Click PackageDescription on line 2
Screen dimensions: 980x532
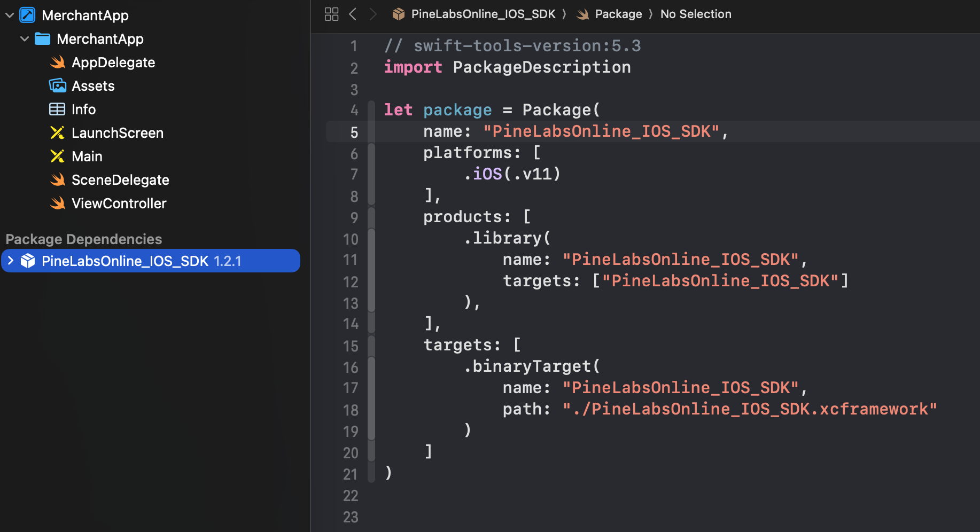tap(542, 67)
